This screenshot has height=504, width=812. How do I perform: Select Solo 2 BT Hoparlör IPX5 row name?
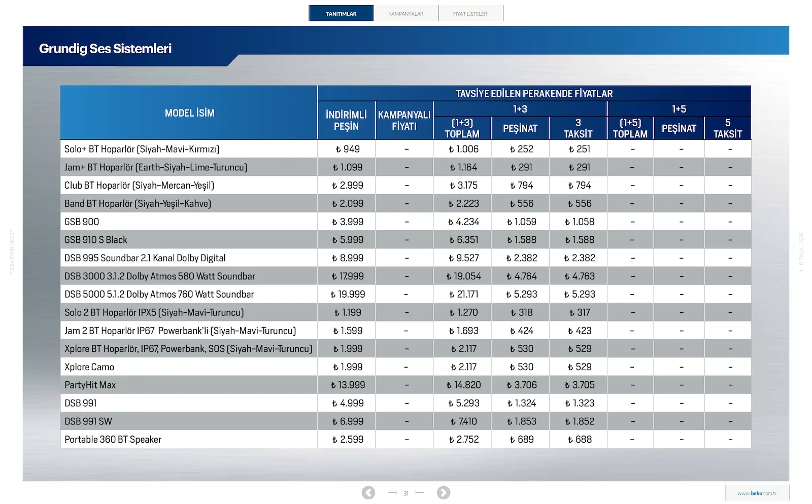154,312
